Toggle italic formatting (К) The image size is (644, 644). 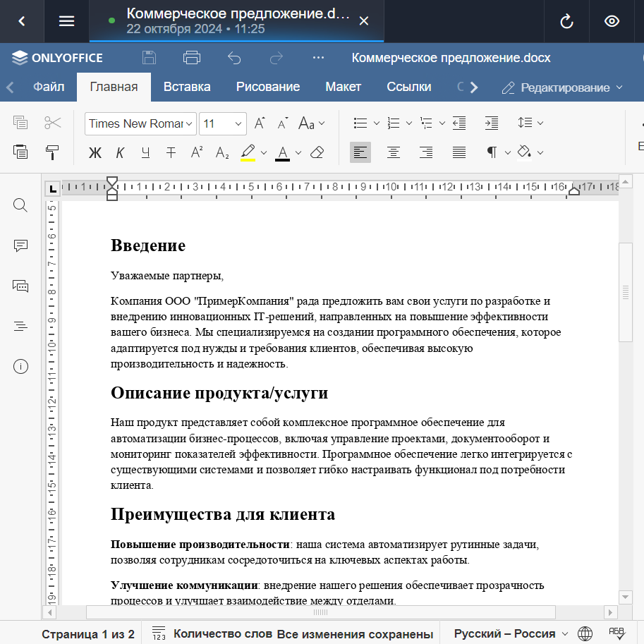120,153
